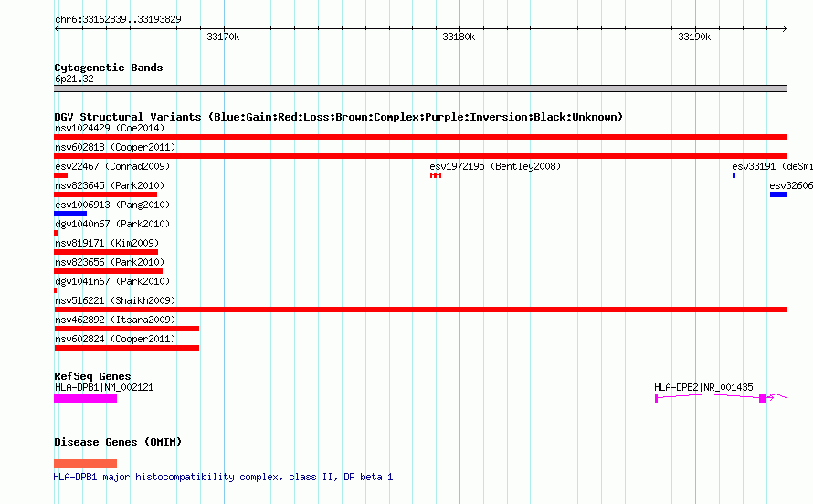Click the 33170k ruler label
This screenshot has height=504, width=813.
223,37
